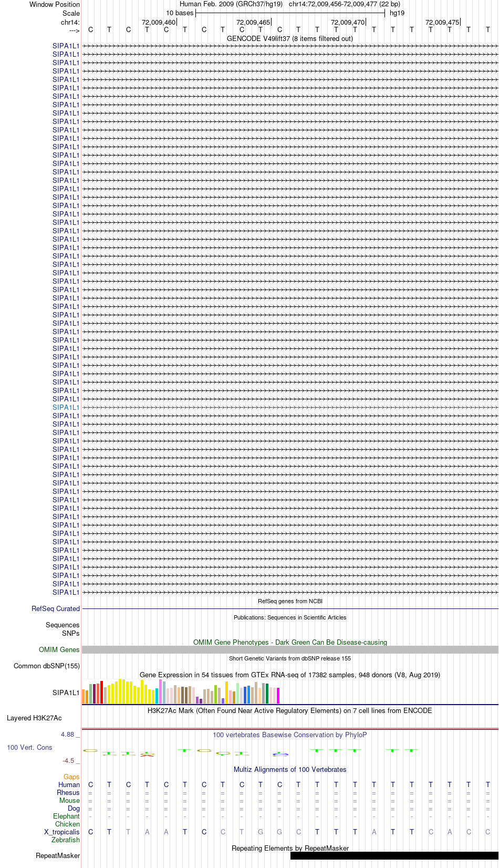The width and height of the screenshot is (499, 868).
Task: Click the orange Gaps label
Action: pos(71,777)
